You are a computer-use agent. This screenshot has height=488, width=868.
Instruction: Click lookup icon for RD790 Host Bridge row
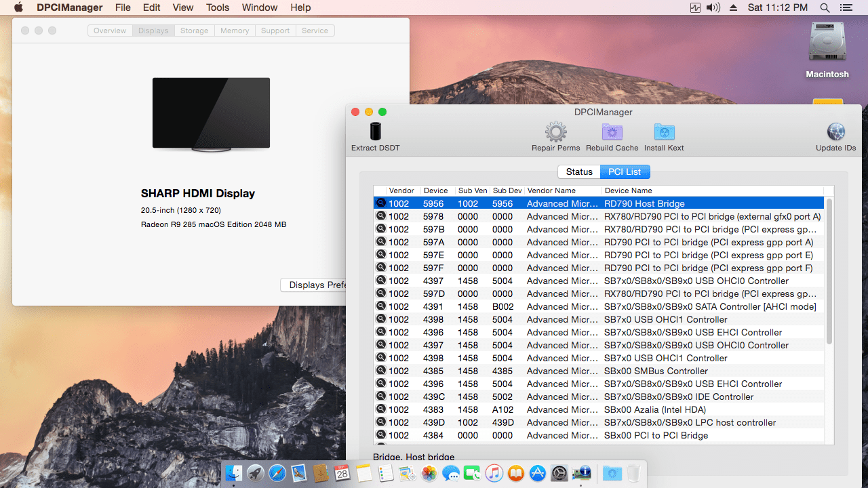click(381, 203)
